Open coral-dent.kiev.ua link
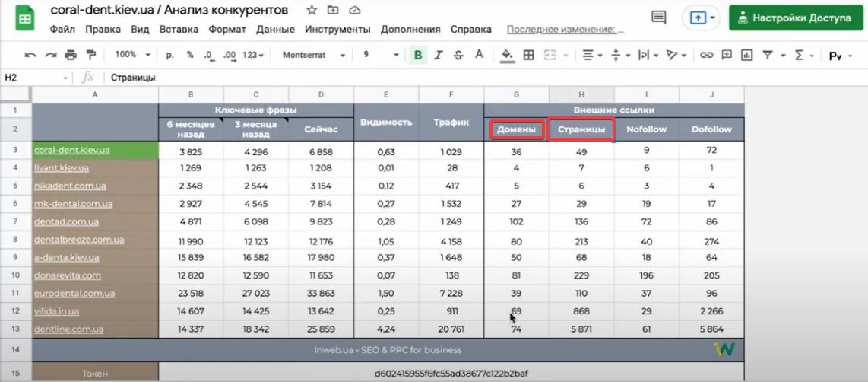 click(x=71, y=150)
